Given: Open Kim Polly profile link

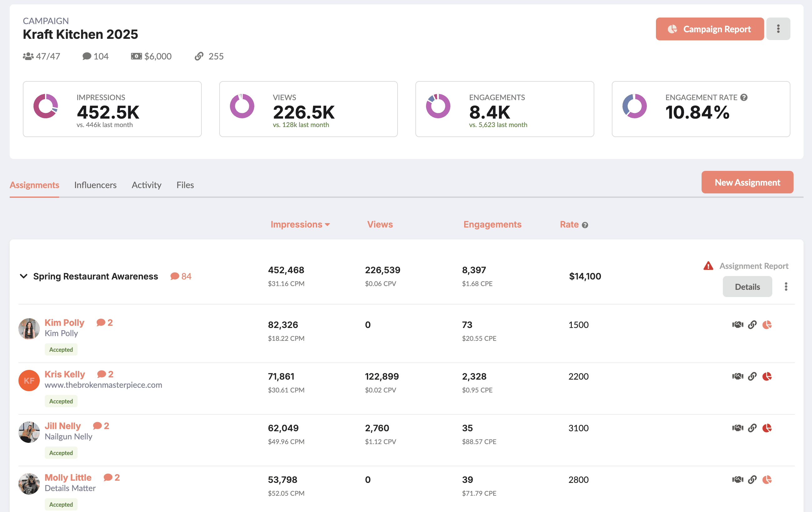Looking at the screenshot, I should [64, 322].
